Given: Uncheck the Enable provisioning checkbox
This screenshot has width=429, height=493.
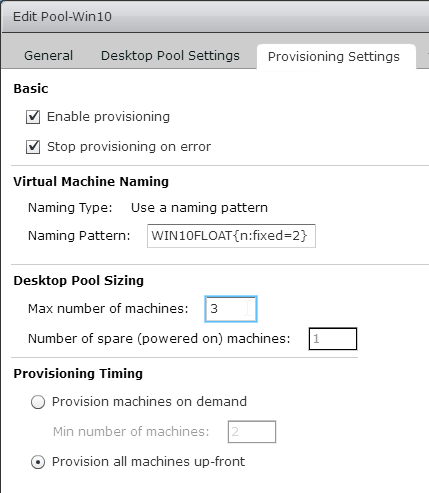Looking at the screenshot, I should 33,117.
